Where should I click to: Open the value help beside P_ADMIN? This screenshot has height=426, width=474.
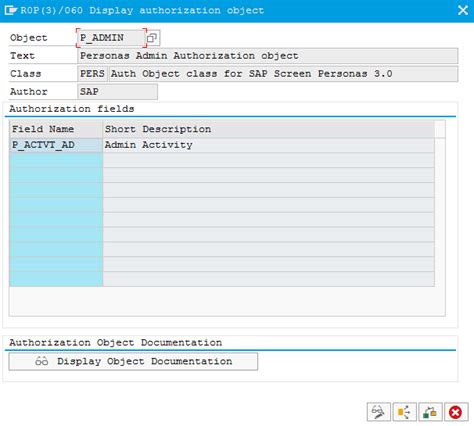[x=152, y=38]
